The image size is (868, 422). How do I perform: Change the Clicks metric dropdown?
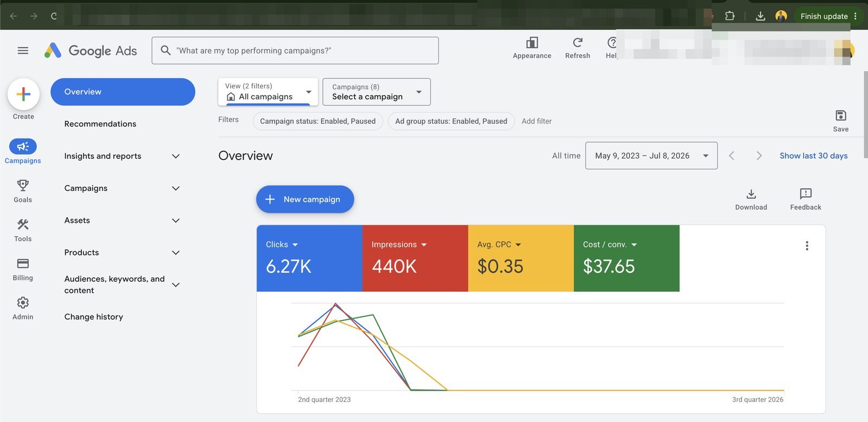point(282,245)
